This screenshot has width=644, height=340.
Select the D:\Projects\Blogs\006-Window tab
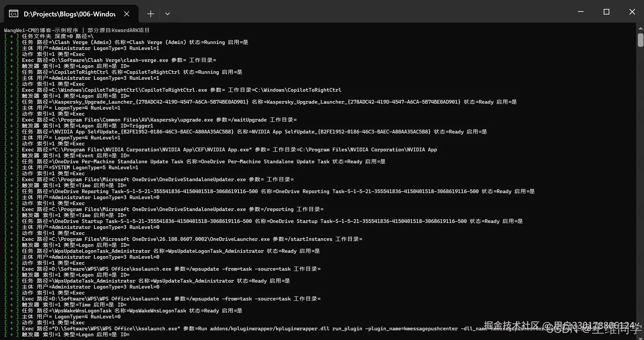pyautogui.click(x=71, y=14)
